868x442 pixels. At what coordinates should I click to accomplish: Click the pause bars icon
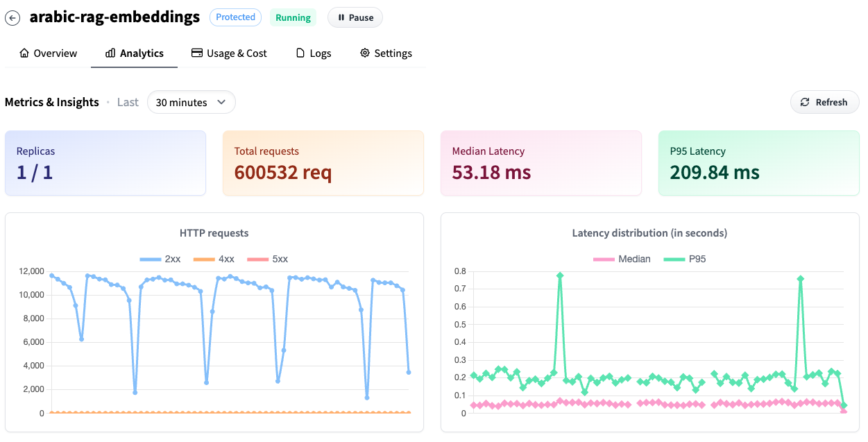coord(341,18)
